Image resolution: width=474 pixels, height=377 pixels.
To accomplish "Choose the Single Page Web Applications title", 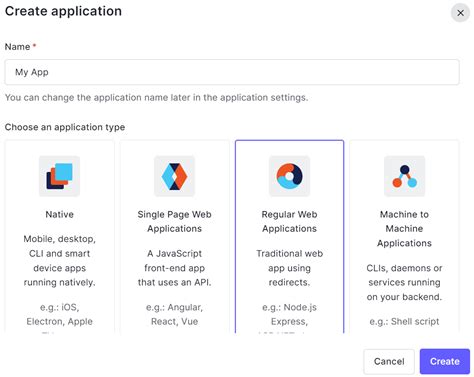I will point(174,221).
